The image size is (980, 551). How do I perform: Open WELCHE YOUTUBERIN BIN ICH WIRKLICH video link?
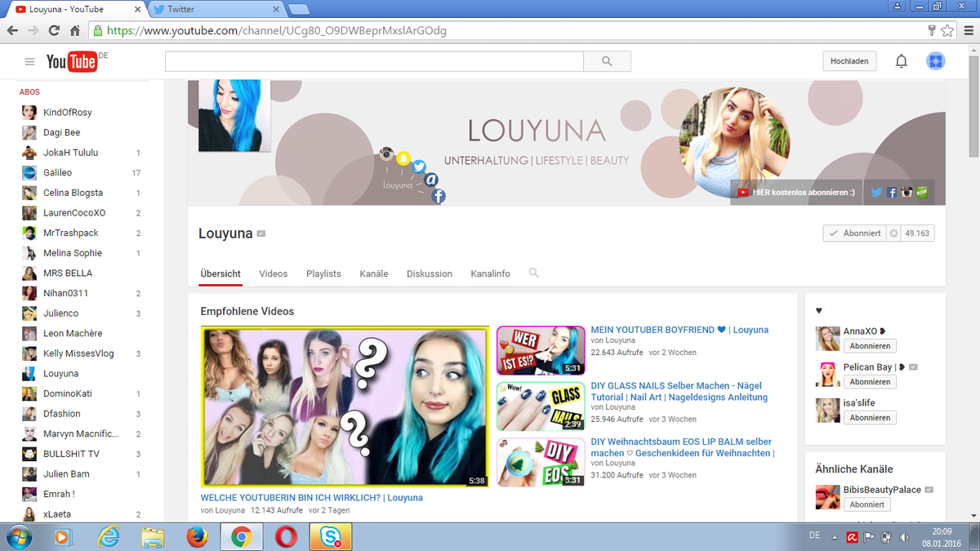click(312, 497)
